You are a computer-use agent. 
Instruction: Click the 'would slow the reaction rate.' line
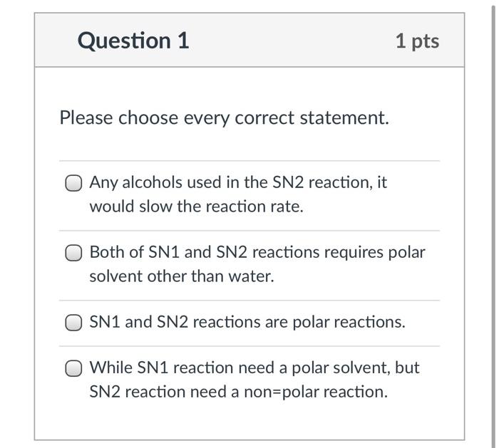(x=196, y=207)
